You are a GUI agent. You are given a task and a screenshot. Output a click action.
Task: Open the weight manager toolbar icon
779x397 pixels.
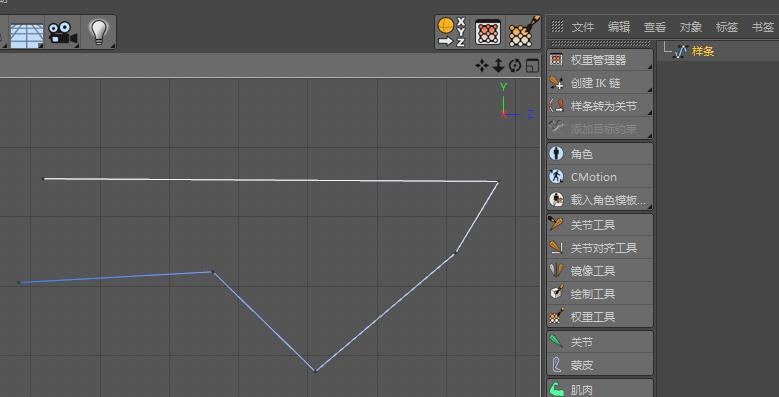click(488, 33)
